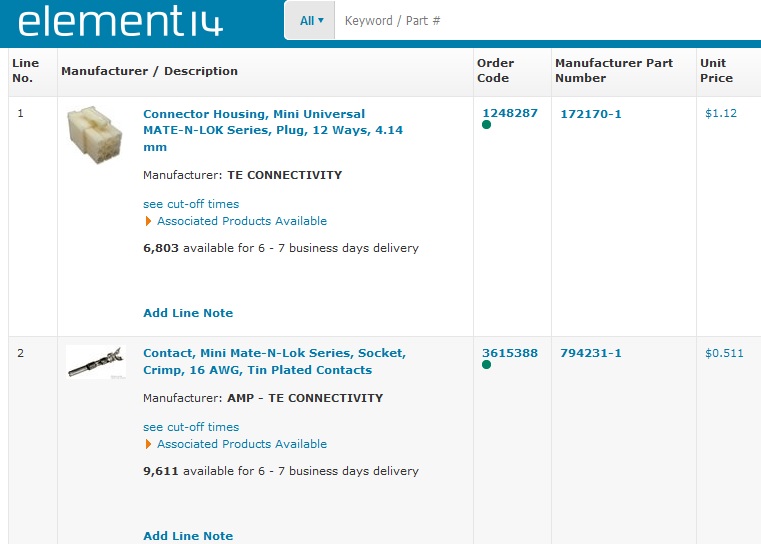Image resolution: width=761 pixels, height=544 pixels.
Task: Open the All categories dropdown
Action: (312, 21)
